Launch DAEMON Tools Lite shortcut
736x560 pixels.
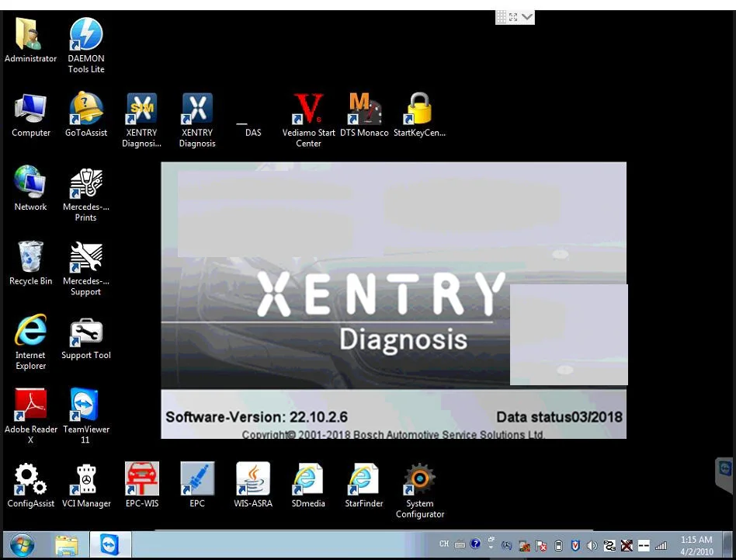86,45
